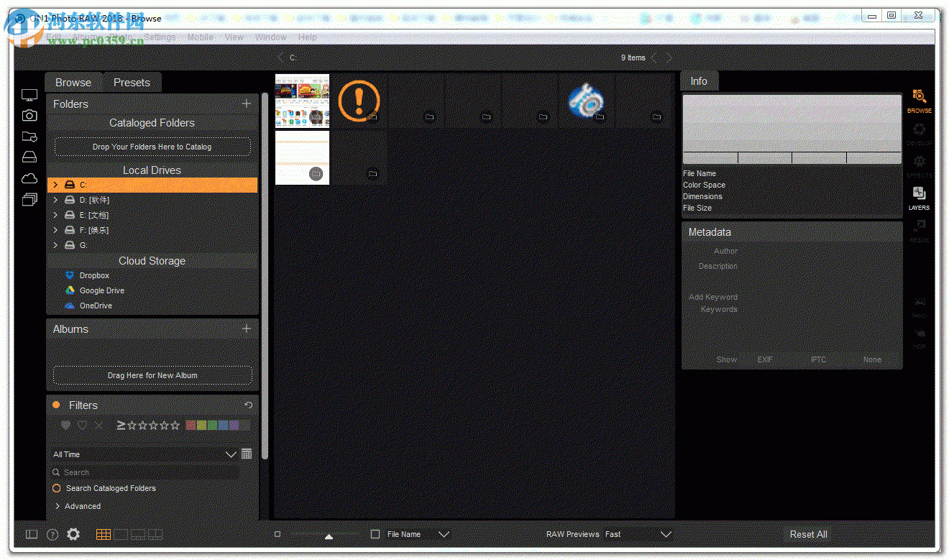Viewport: 949px width, 560px height.
Task: Toggle the left panel visibility icon
Action: click(32, 534)
